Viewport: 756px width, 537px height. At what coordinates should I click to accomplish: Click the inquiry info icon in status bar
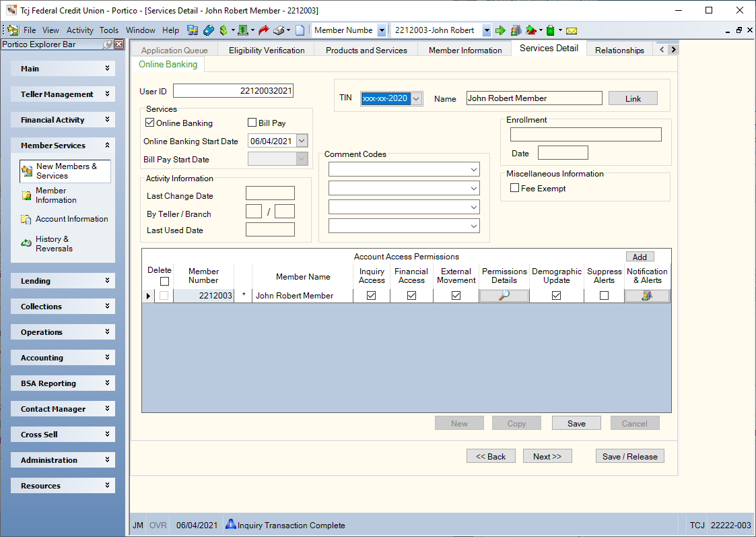tap(231, 524)
